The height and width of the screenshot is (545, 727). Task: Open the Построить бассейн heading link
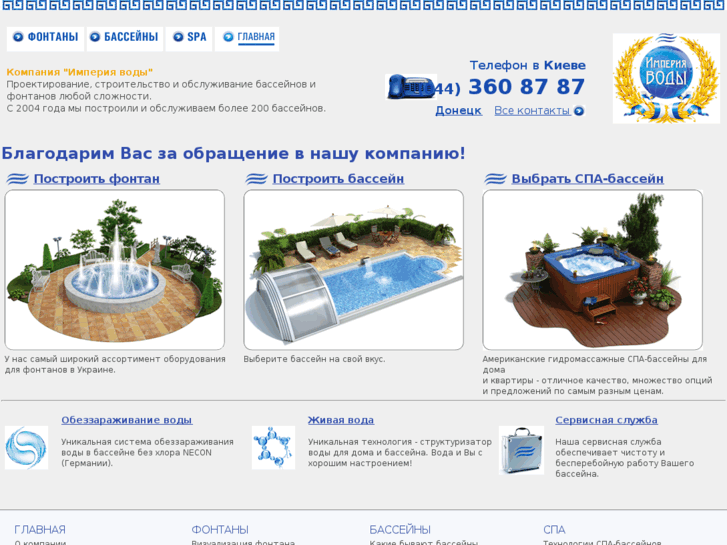338,179
